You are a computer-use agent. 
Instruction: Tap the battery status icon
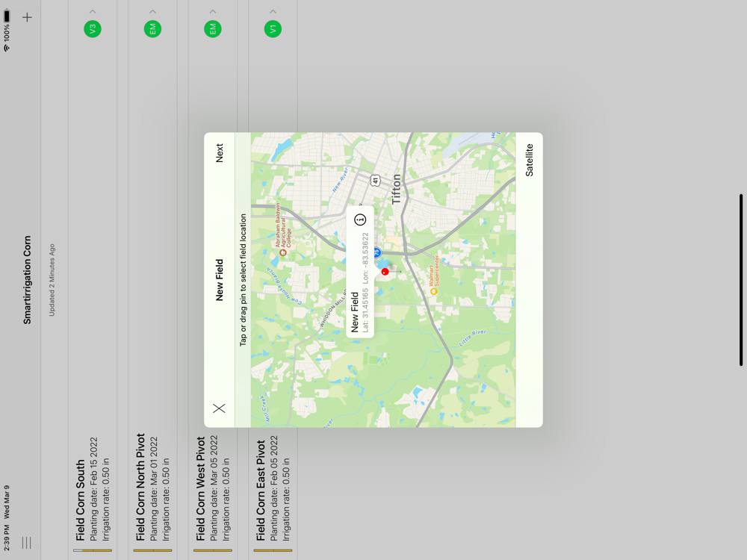(7, 16)
